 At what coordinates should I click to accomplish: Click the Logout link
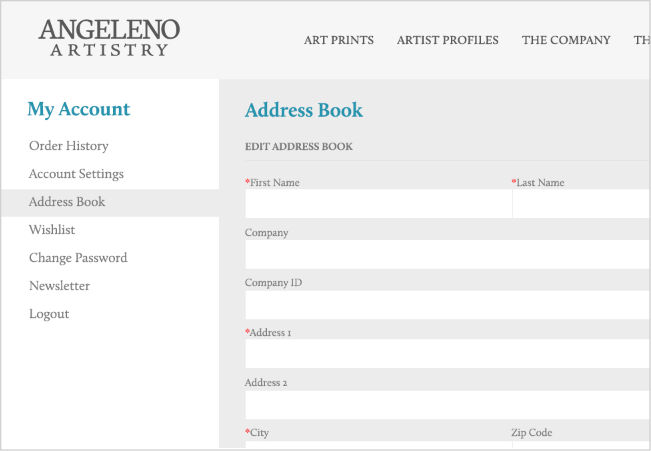point(49,314)
